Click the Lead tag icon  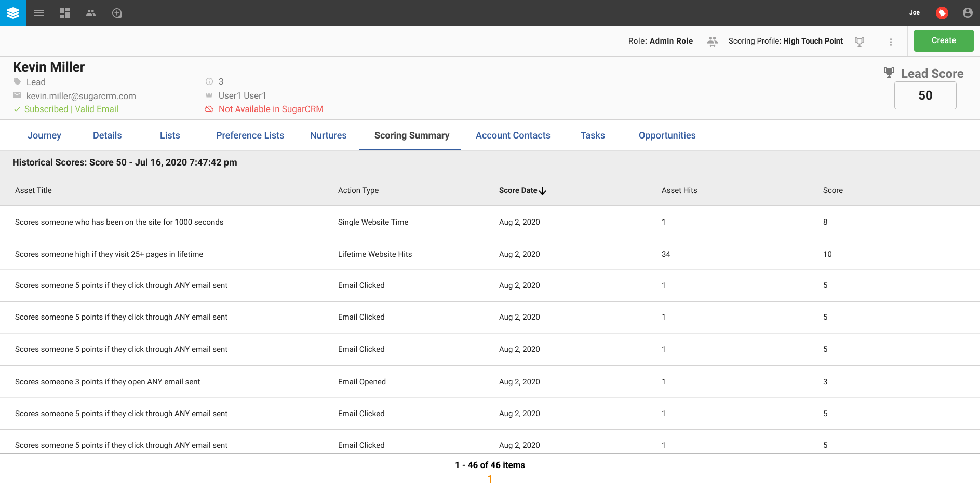tap(17, 81)
